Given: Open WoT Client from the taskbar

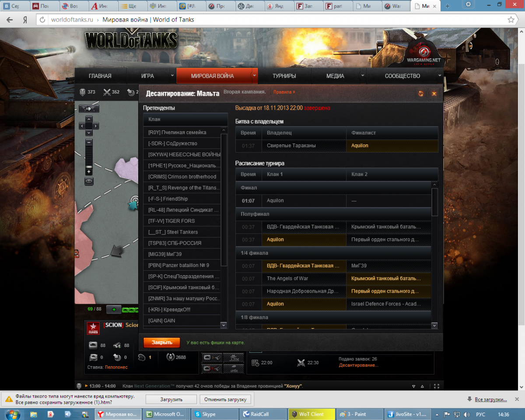Looking at the screenshot, I should tap(311, 414).
